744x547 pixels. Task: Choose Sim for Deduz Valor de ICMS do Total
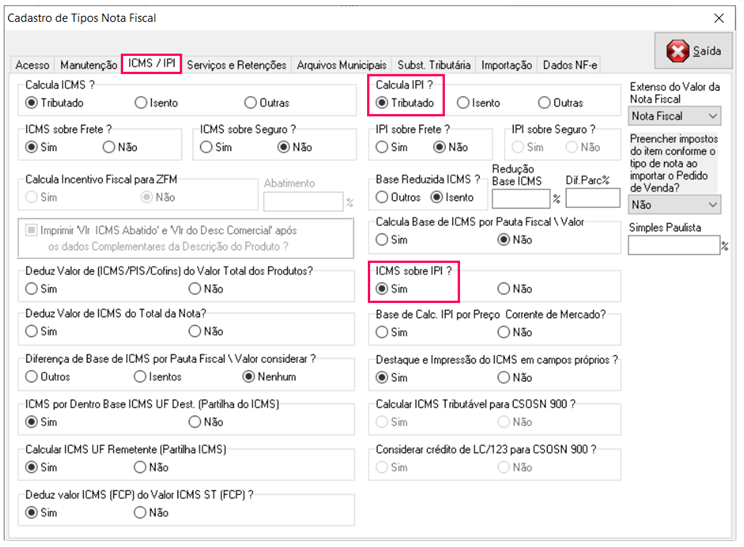tap(32, 331)
